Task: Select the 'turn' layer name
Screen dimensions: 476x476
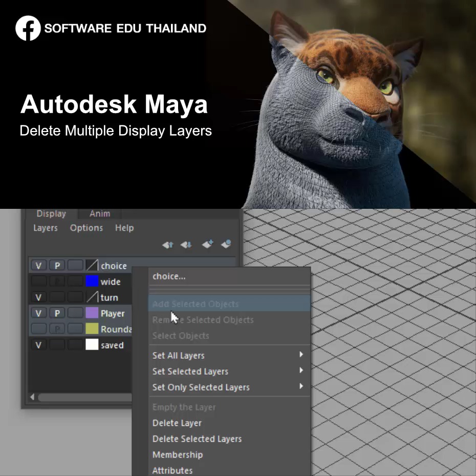Action: click(110, 297)
